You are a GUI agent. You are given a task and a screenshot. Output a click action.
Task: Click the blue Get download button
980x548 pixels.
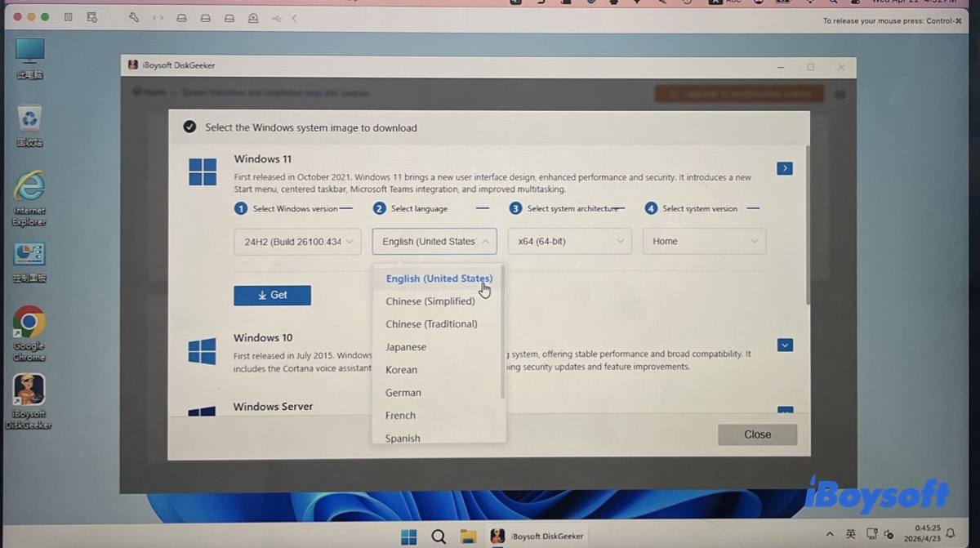272,295
